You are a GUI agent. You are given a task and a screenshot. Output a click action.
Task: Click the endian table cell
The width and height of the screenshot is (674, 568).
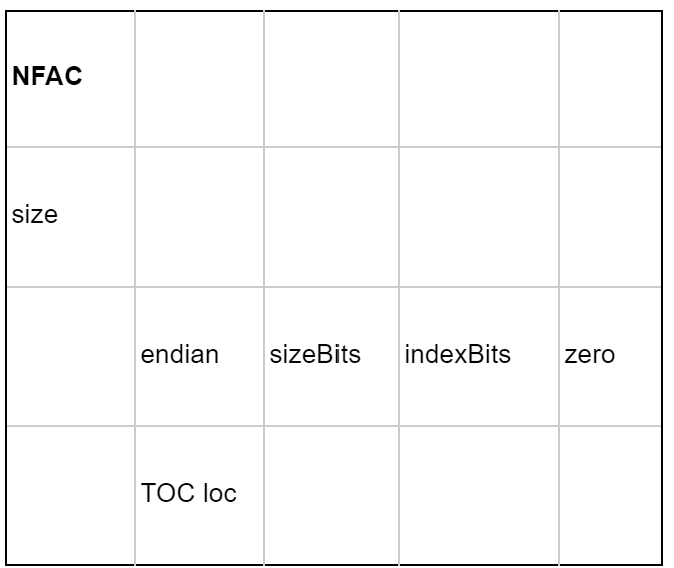click(x=199, y=355)
